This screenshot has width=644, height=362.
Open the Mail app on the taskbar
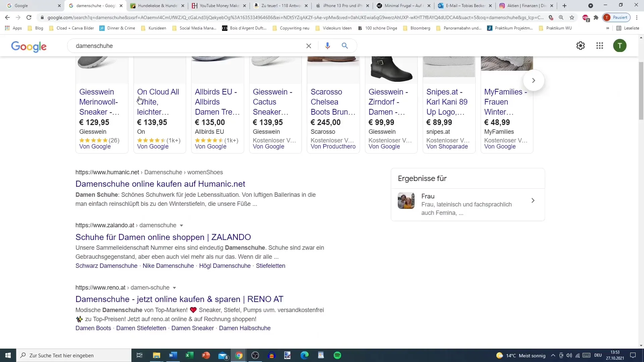222,355
